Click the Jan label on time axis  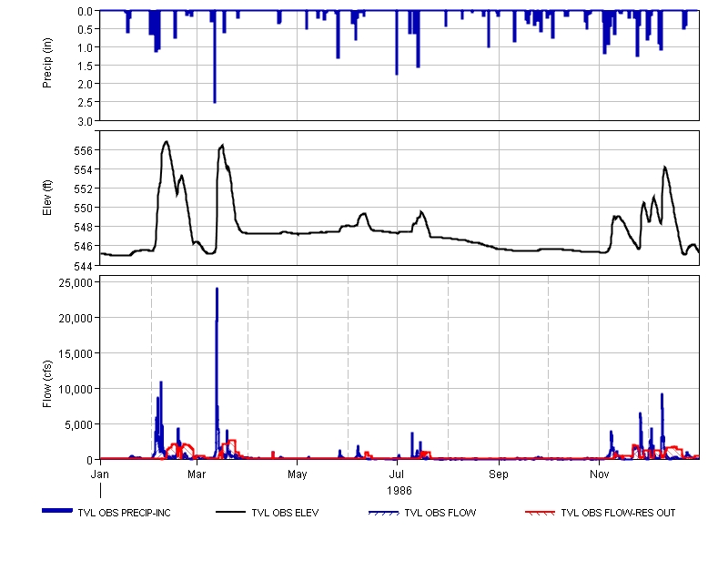tap(100, 474)
